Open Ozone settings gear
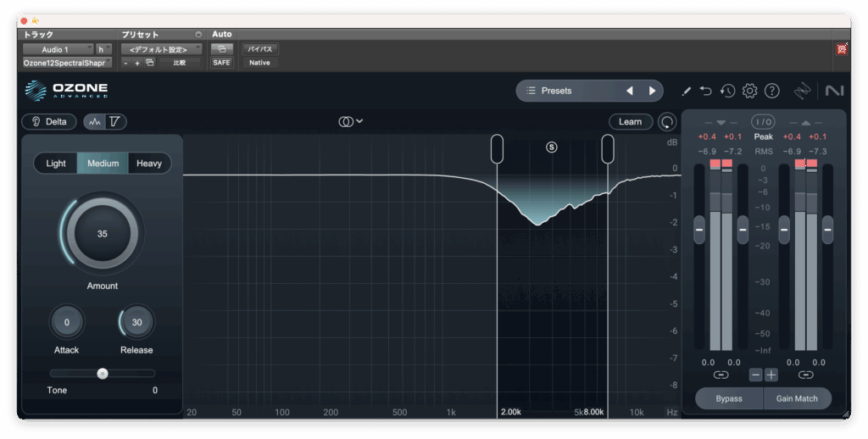Screen dimensions: 868x439 [x=749, y=91]
